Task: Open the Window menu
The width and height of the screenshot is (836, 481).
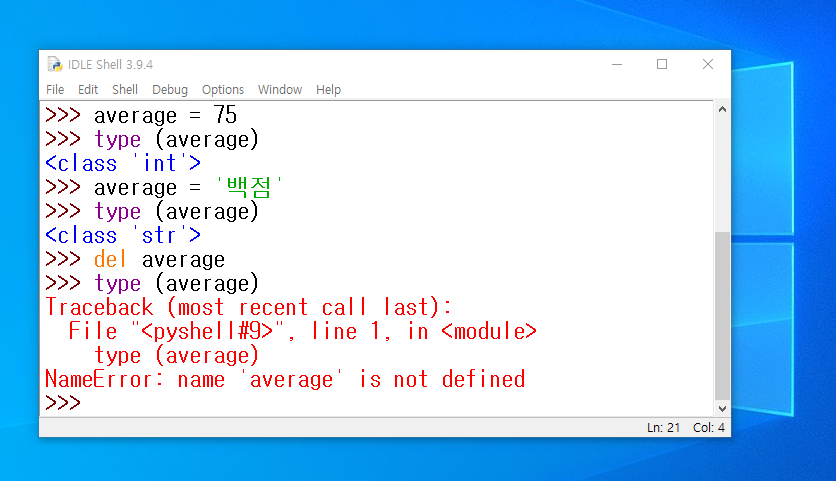Action: (x=280, y=90)
